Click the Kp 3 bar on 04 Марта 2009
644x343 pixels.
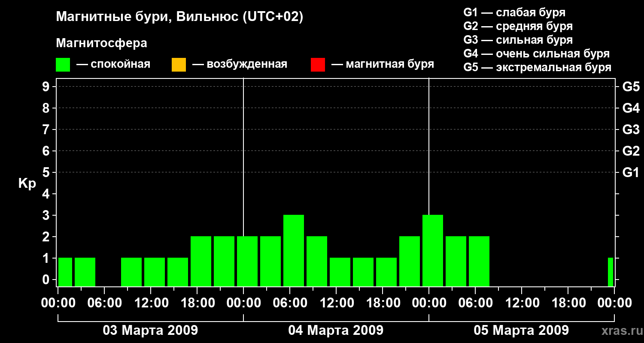click(294, 250)
